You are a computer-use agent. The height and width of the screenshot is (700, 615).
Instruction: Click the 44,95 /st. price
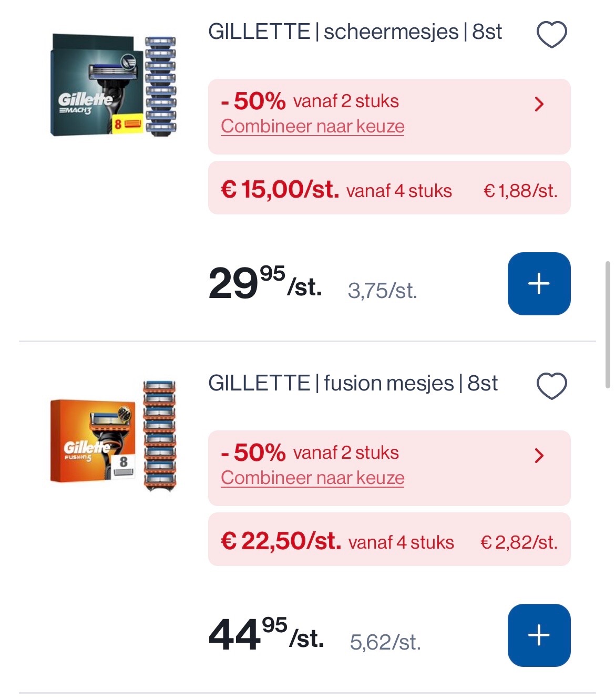coord(265,636)
